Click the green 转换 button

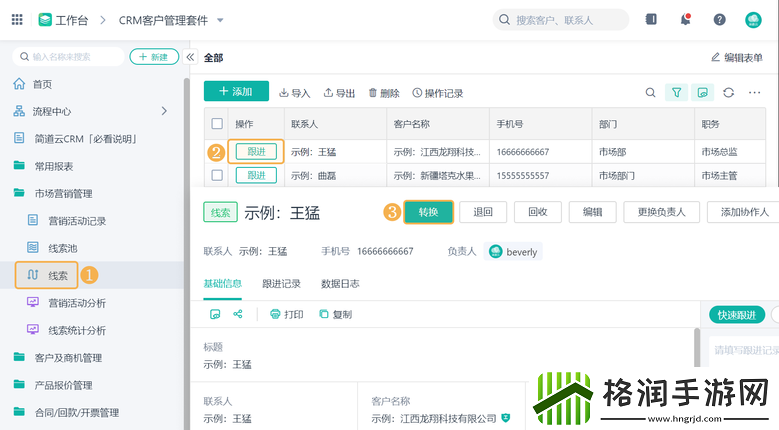[x=428, y=212]
